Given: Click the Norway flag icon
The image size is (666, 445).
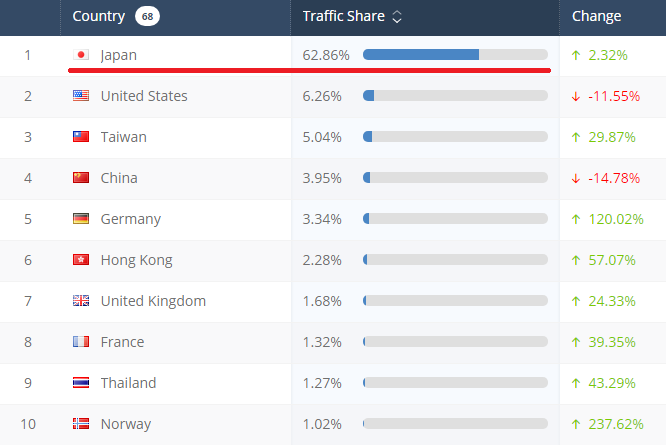Looking at the screenshot, I should [82, 424].
